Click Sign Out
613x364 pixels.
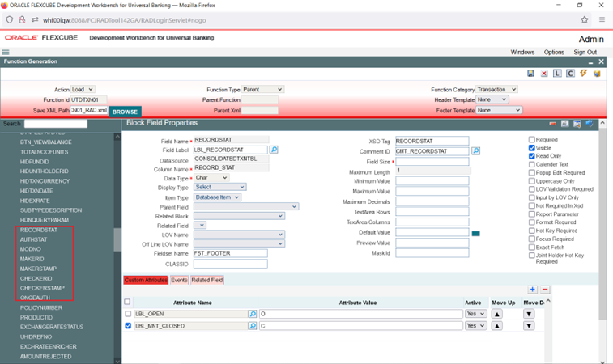tap(585, 52)
